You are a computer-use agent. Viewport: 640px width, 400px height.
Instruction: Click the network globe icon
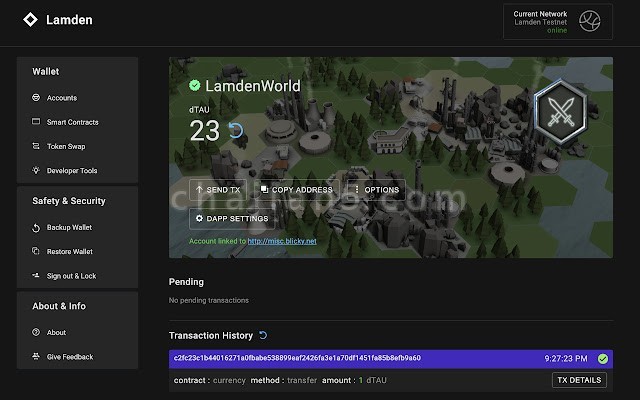(591, 20)
